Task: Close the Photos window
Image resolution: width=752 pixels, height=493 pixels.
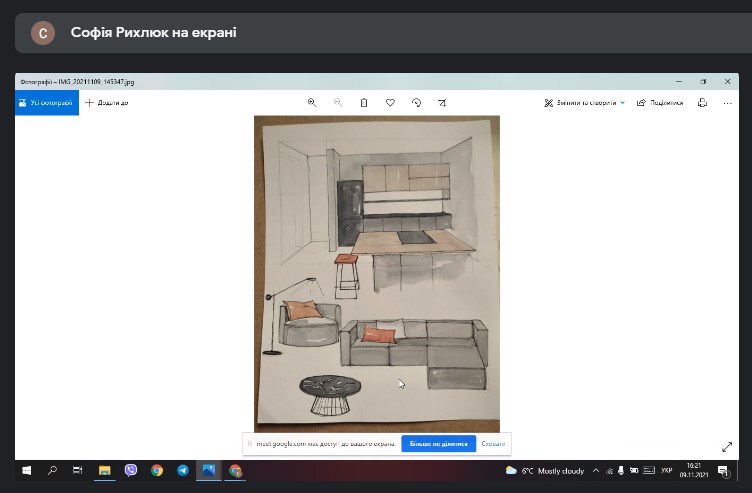Action: 728,82
